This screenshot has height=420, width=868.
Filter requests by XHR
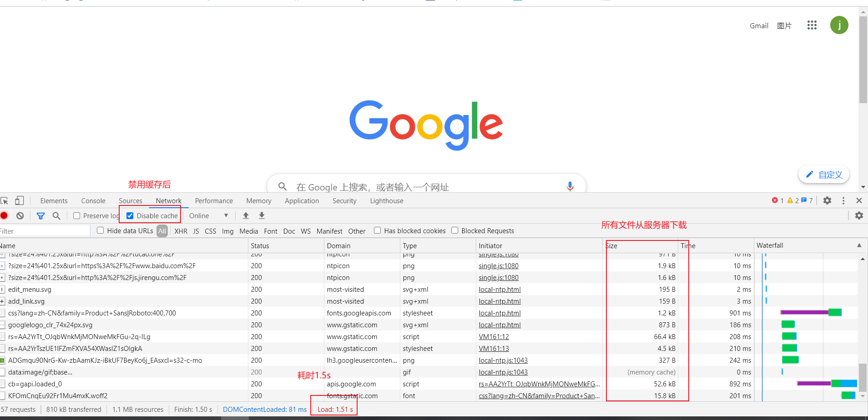181,231
